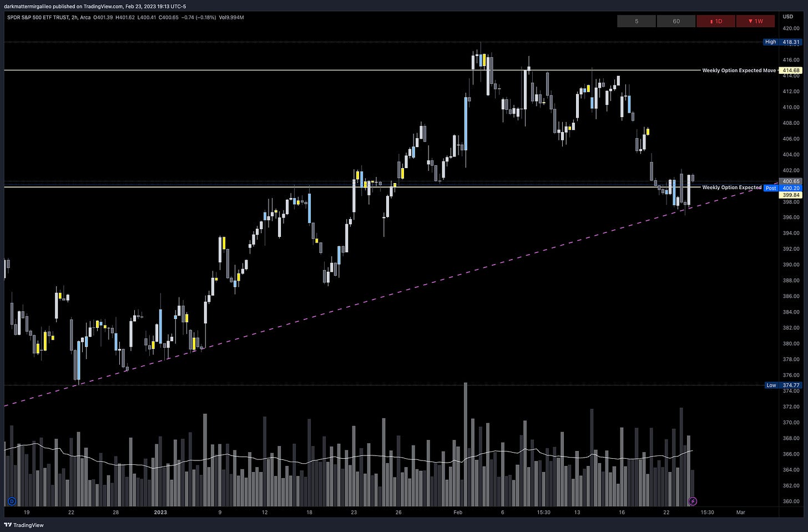
Task: Click the USD currency label on price axis
Action: pyautogui.click(x=787, y=17)
